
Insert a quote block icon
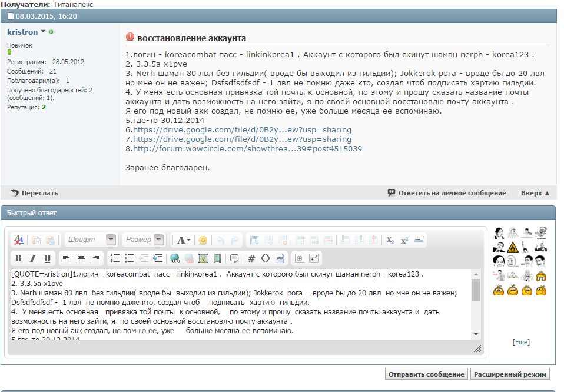[234, 258]
